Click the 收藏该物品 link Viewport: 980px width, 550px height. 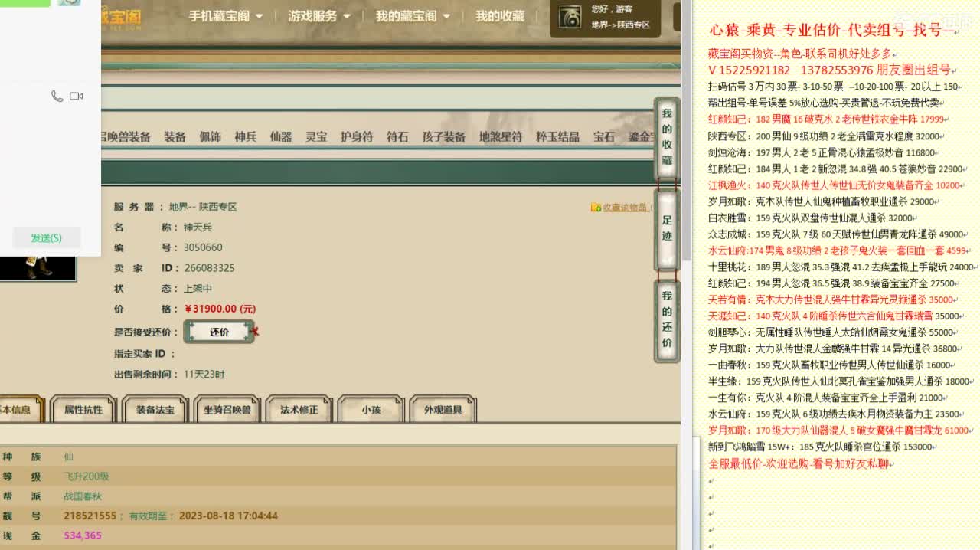pos(625,208)
